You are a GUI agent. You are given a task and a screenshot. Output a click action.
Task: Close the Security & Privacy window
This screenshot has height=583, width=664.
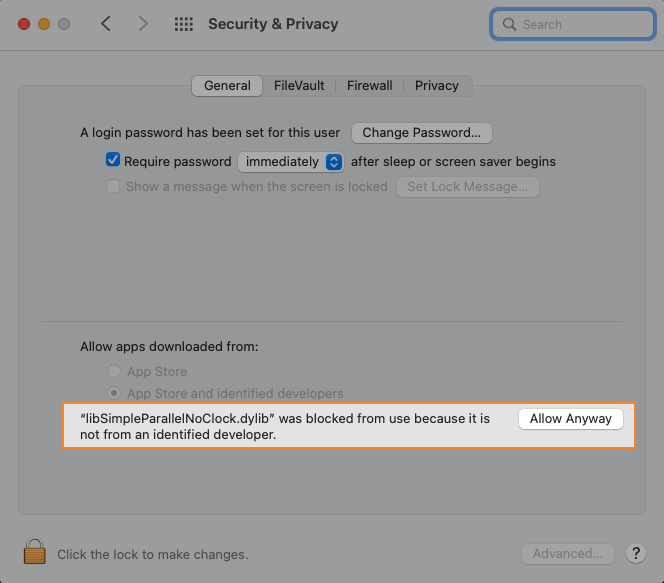[22, 24]
